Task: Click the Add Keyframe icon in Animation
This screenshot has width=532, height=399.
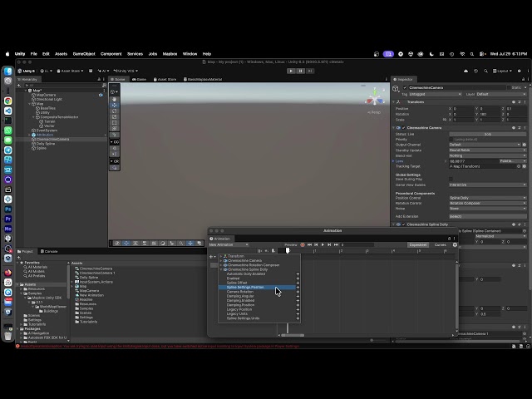Action: pyautogui.click(x=267, y=251)
